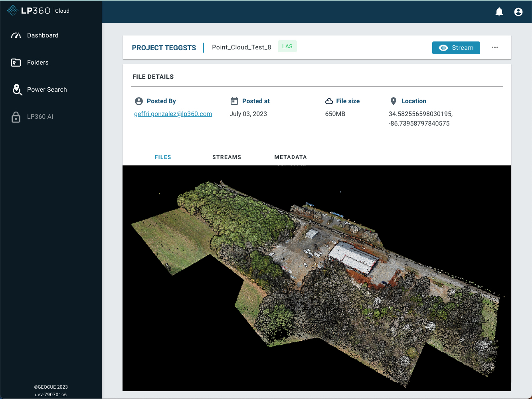
Task: Go to Dashboard in sidebar
Action: (x=43, y=35)
